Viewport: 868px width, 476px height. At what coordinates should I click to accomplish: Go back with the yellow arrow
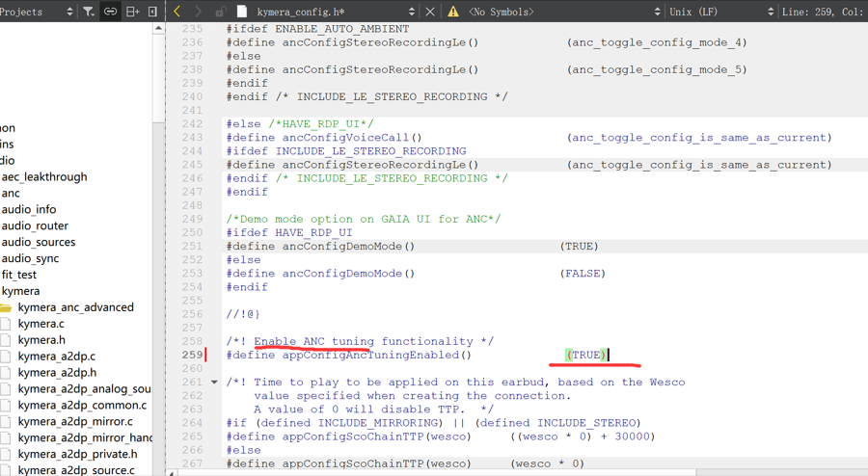pyautogui.click(x=177, y=11)
